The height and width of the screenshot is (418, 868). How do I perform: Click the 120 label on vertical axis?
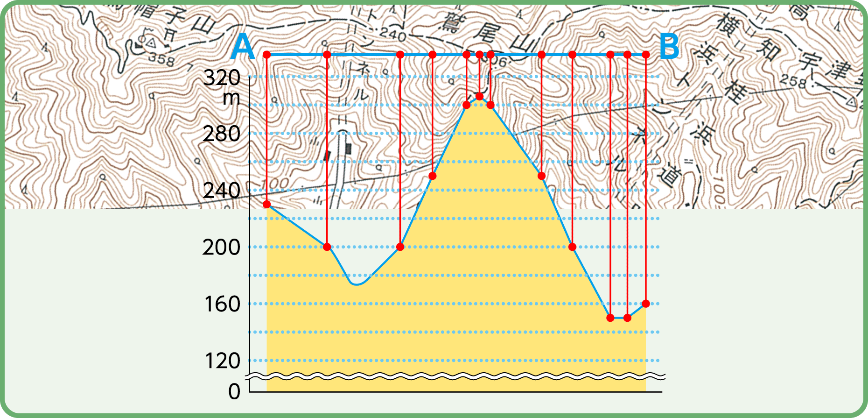[x=223, y=361]
